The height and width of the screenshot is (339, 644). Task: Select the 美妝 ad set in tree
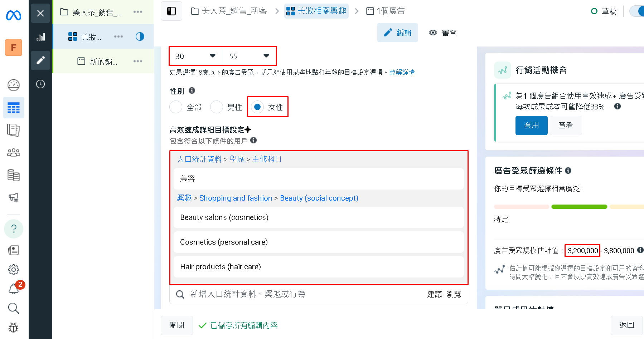pos(85,37)
